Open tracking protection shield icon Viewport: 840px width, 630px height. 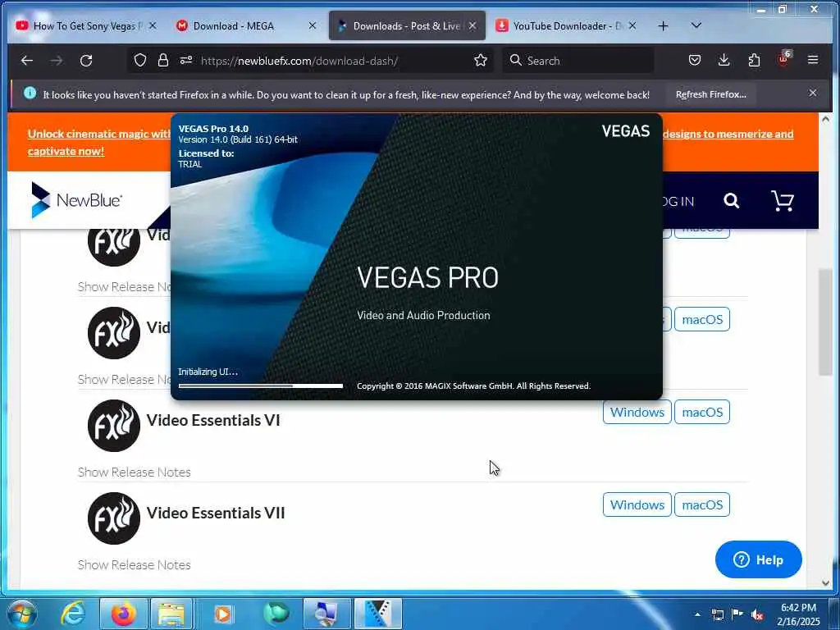[140, 61]
